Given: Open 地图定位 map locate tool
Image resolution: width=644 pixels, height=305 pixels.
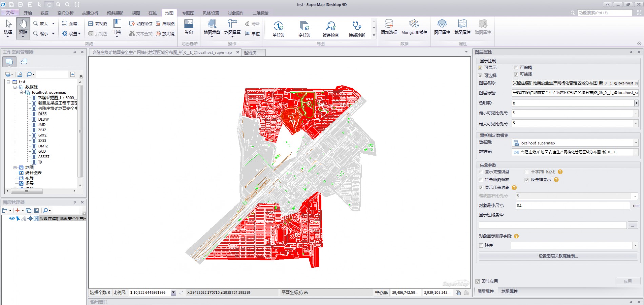Looking at the screenshot, I should pyautogui.click(x=141, y=23).
